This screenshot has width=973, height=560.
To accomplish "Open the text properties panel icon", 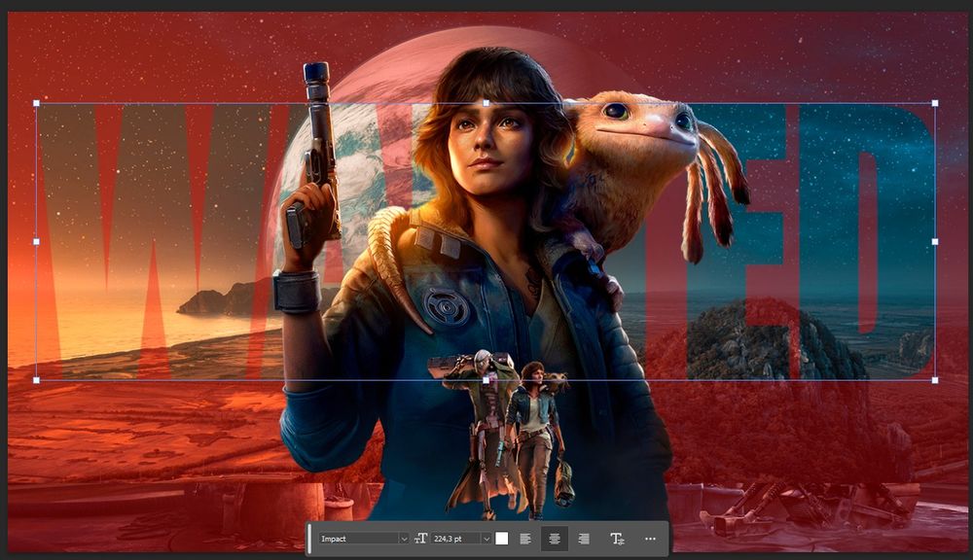I will pos(617,539).
